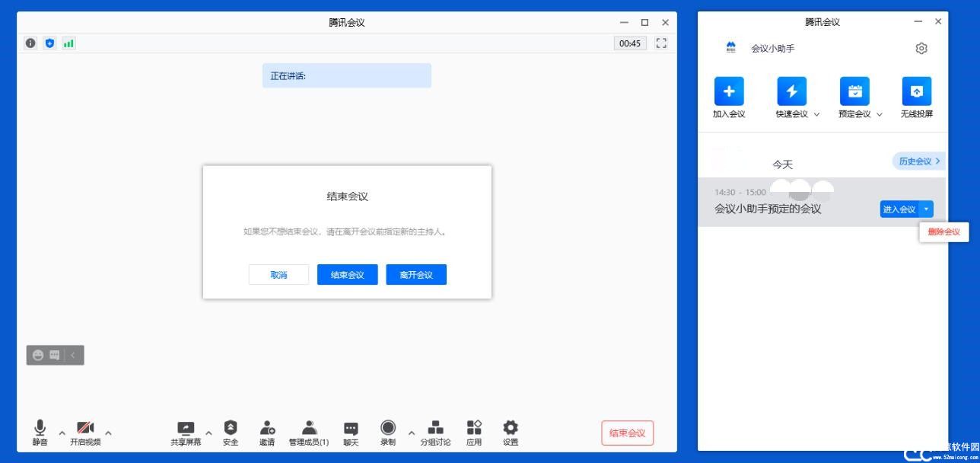Open 管理成员(1) member management
The width and height of the screenshot is (980, 463).
point(309,432)
